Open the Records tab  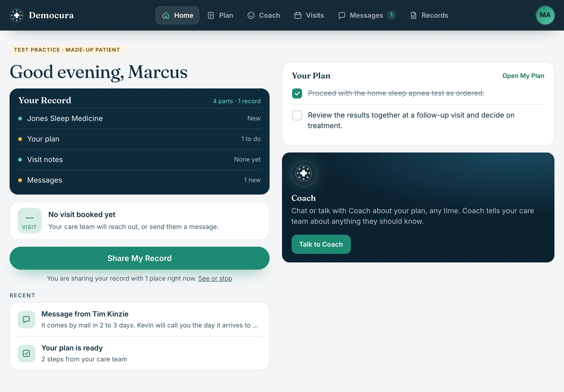tap(429, 16)
